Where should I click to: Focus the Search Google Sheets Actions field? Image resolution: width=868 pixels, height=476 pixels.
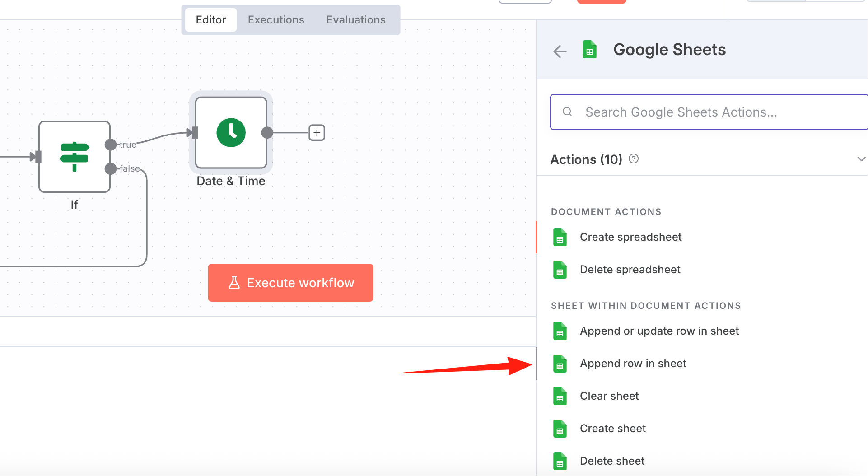[709, 112]
